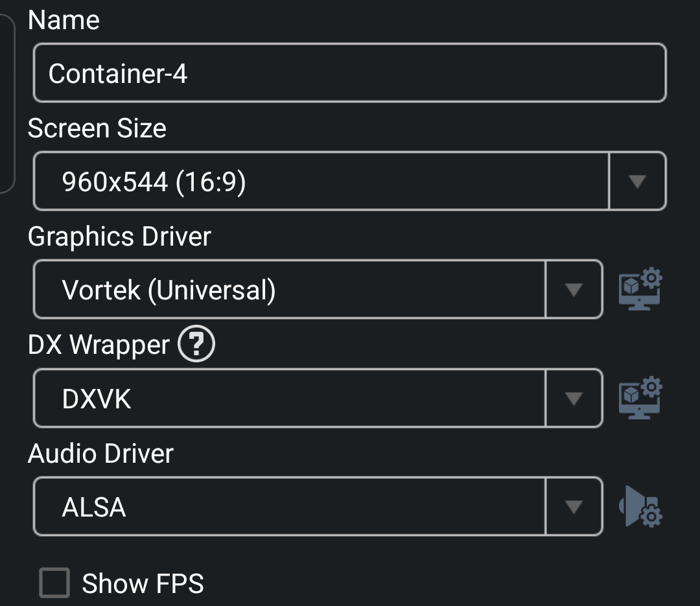This screenshot has width=700, height=606.
Task: Click the DX Wrapper label text
Action: tap(99, 345)
